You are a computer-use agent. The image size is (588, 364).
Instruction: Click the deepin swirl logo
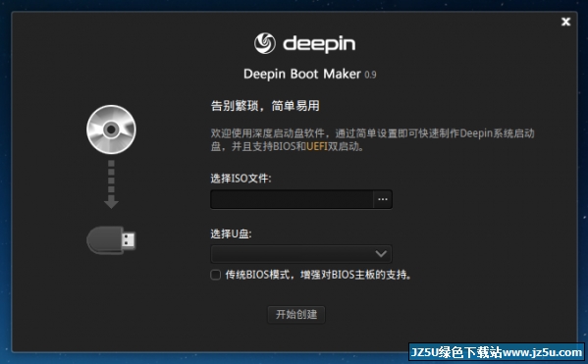tap(265, 43)
